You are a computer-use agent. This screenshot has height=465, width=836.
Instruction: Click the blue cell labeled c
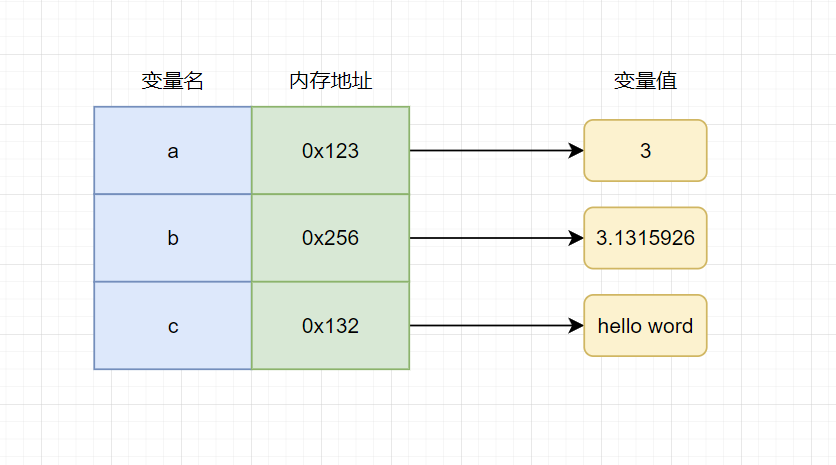pos(173,326)
